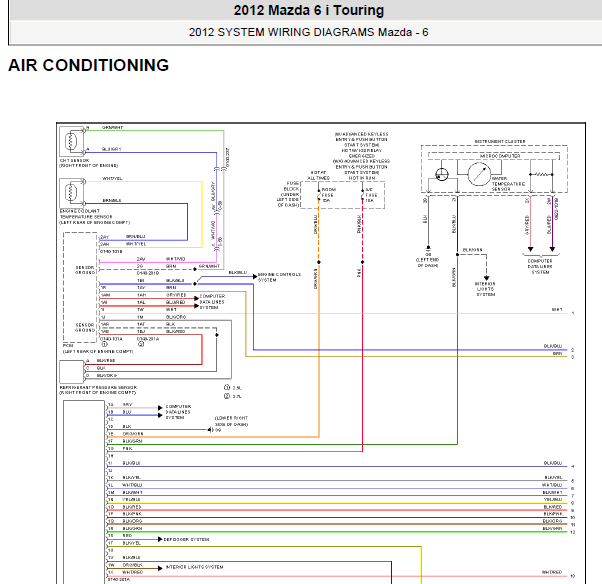The height and width of the screenshot is (584, 602).
Task: Click the pin 1D "BLK" label
Action: coord(127,426)
